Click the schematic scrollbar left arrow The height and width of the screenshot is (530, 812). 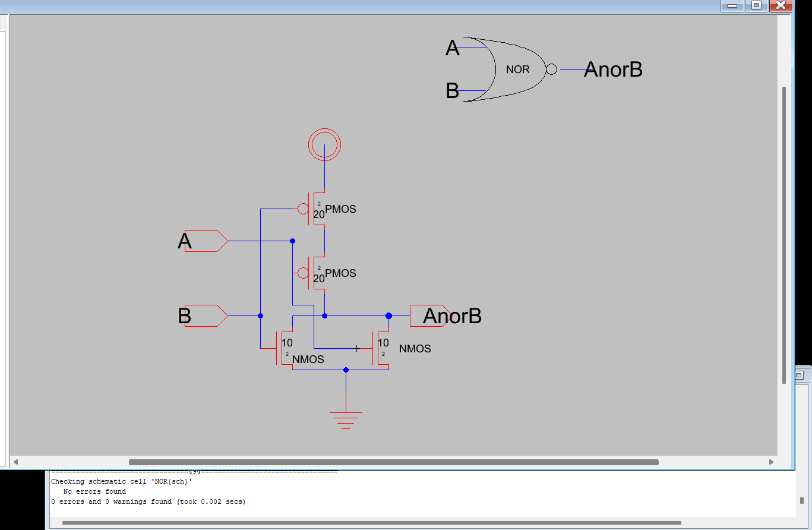pos(15,462)
